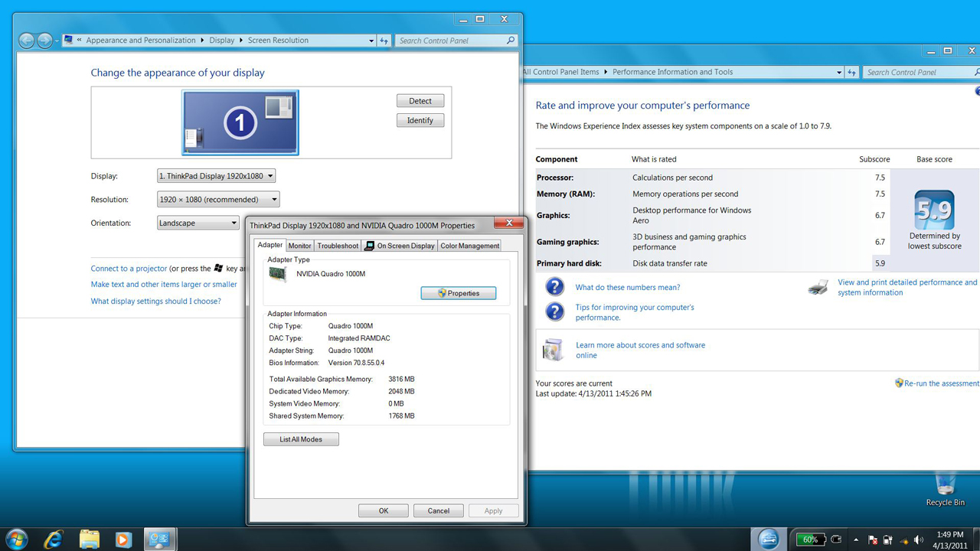Select the Control Panel taskbar button
Image resolution: width=980 pixels, height=551 pixels.
tap(159, 540)
